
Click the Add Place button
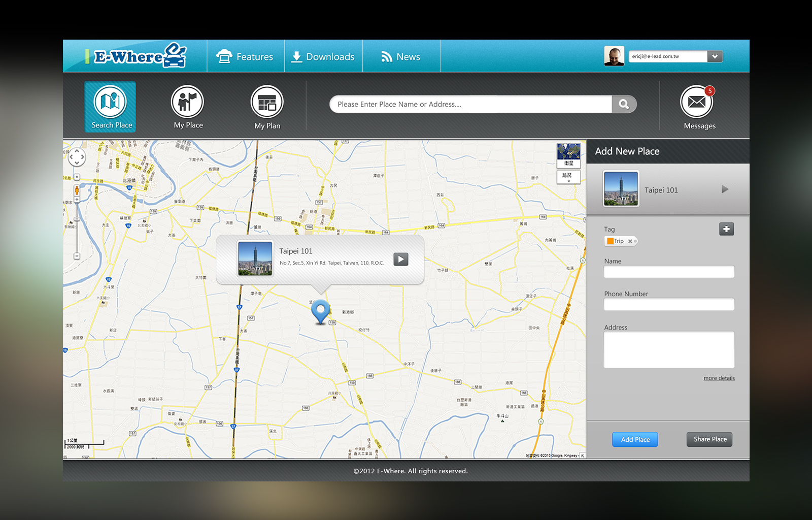[635, 439]
